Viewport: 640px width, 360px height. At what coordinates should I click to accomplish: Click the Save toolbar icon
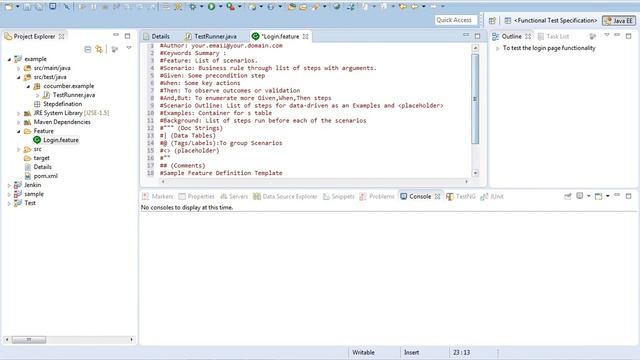pos(27,7)
